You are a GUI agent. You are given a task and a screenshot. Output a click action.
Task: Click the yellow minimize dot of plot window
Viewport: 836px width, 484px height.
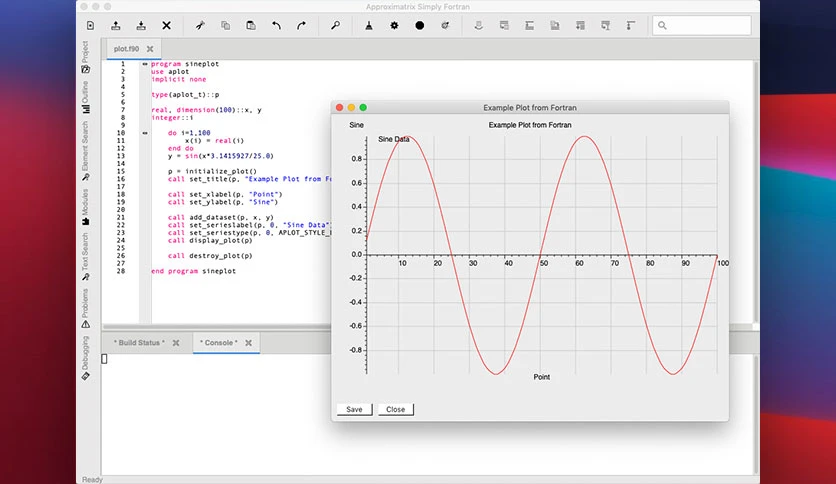click(x=351, y=108)
